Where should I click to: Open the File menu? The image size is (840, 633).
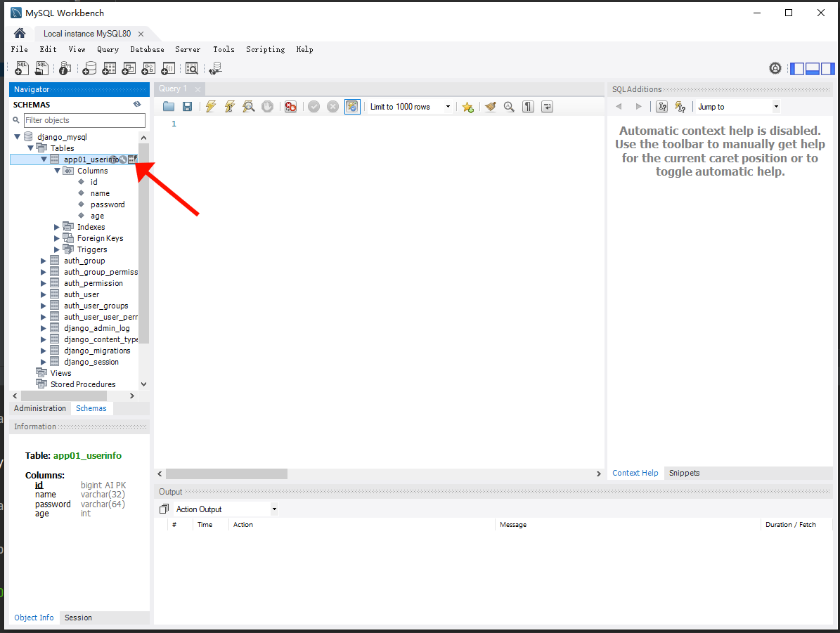coord(19,49)
